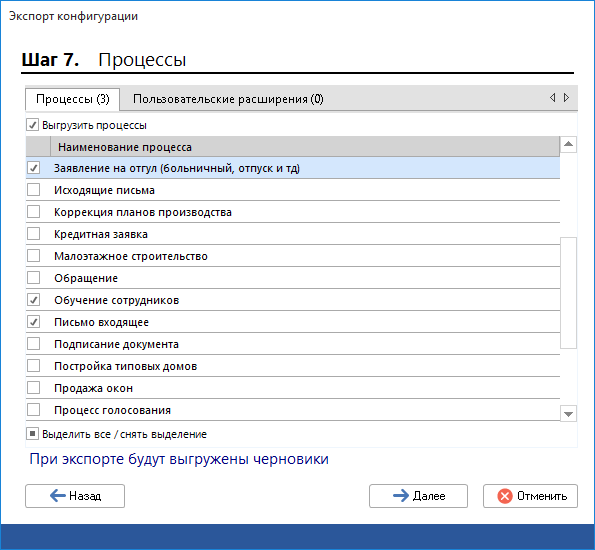
Task: Switch to the Процессы (3) tab
Action: 72,99
